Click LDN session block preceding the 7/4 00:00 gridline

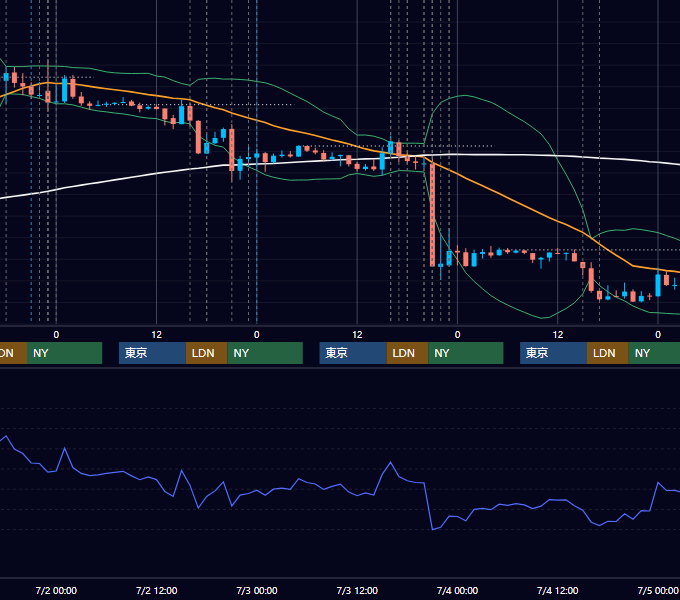(407, 353)
